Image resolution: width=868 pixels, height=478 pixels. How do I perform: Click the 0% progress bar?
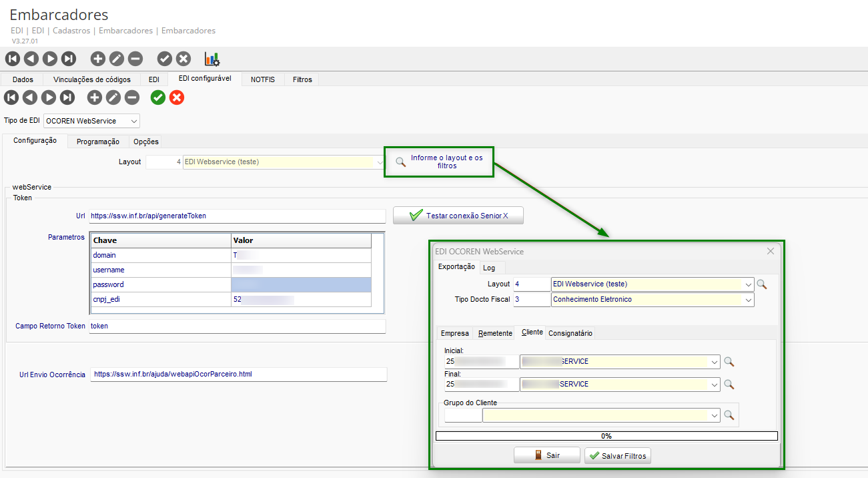(x=606, y=436)
